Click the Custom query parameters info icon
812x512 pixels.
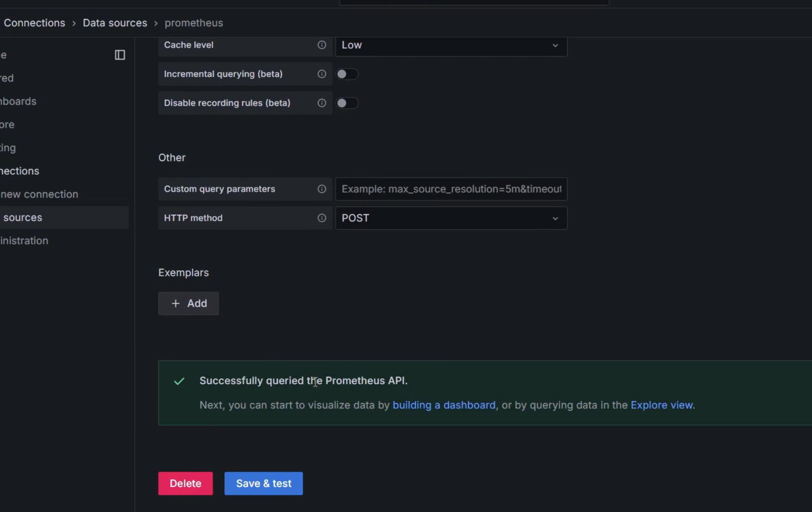(322, 189)
